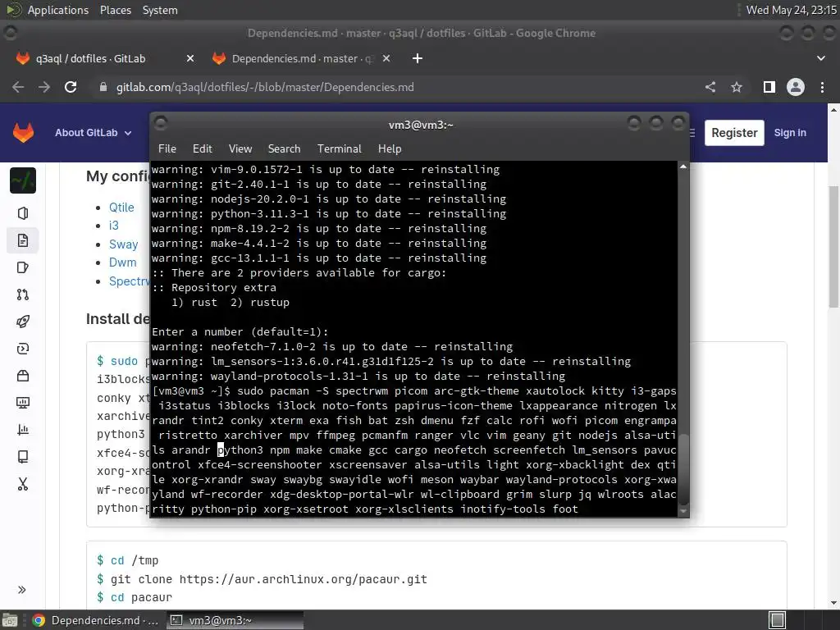Open the dotfiles project avatar in sidebar

[x=23, y=180]
